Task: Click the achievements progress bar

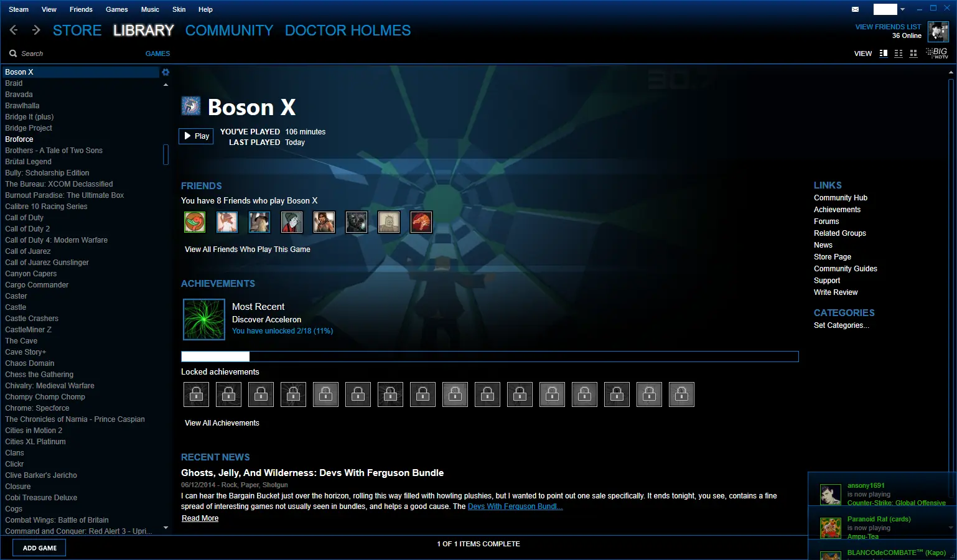Action: tap(490, 357)
